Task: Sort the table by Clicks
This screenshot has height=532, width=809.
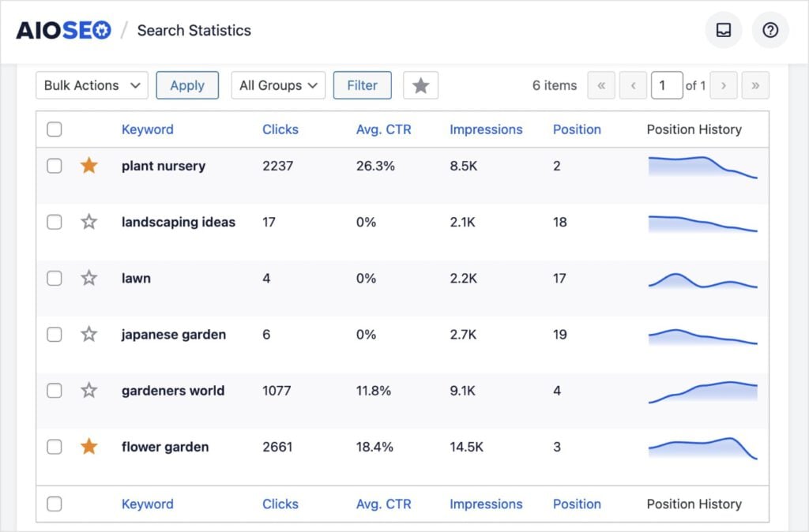Action: tap(280, 129)
